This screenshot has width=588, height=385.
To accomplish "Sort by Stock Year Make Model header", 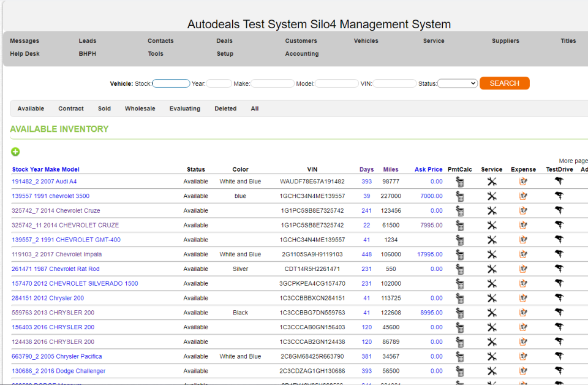I will [46, 170].
